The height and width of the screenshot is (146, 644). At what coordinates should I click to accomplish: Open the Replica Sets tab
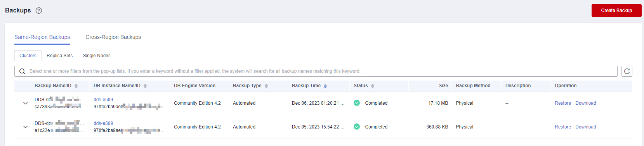click(x=60, y=56)
